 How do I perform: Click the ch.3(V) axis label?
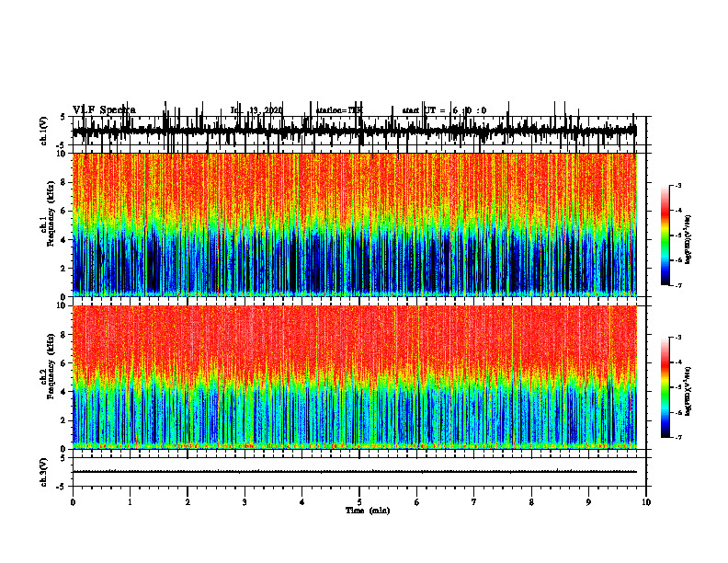coord(44,472)
